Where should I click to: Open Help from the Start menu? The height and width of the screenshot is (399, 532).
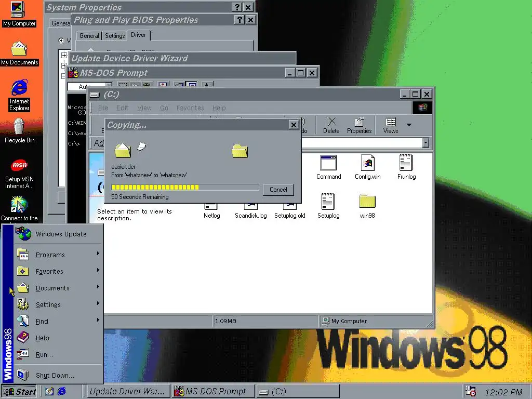(x=58, y=338)
